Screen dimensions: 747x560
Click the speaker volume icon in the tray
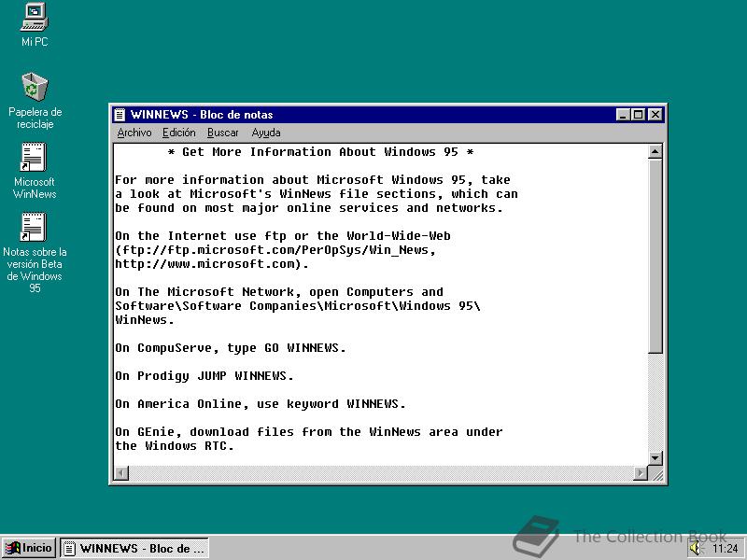coord(697,549)
